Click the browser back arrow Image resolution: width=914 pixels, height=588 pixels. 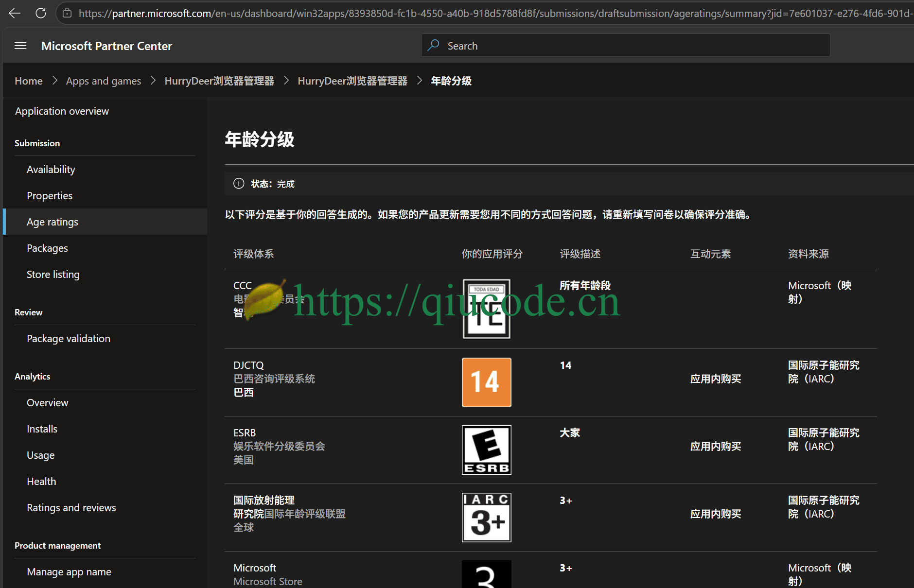point(15,13)
